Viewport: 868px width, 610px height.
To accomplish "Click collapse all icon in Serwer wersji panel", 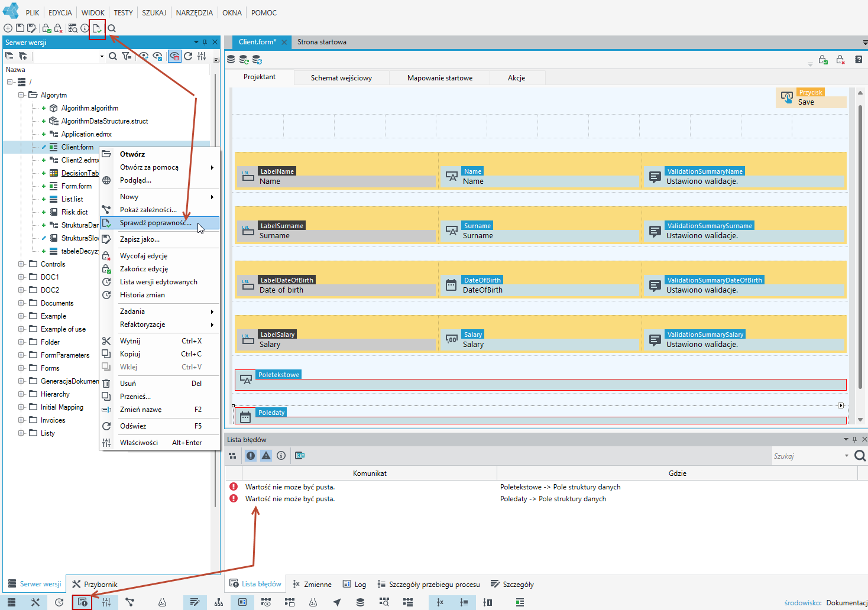I will pos(9,56).
